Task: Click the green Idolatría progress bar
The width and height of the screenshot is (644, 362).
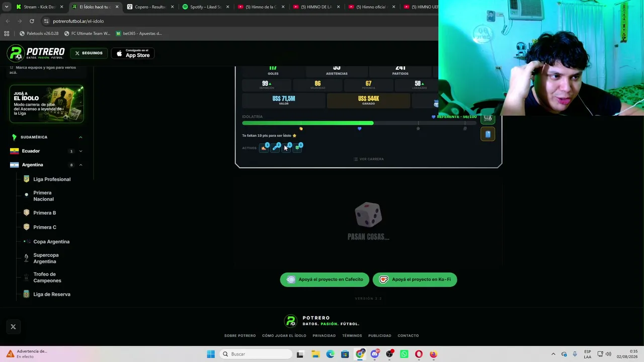Action: (308, 123)
